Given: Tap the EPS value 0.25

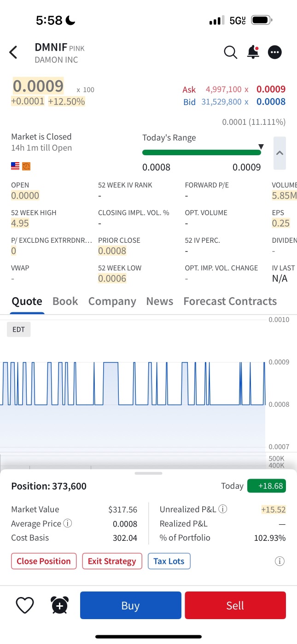Looking at the screenshot, I should 281,223.
